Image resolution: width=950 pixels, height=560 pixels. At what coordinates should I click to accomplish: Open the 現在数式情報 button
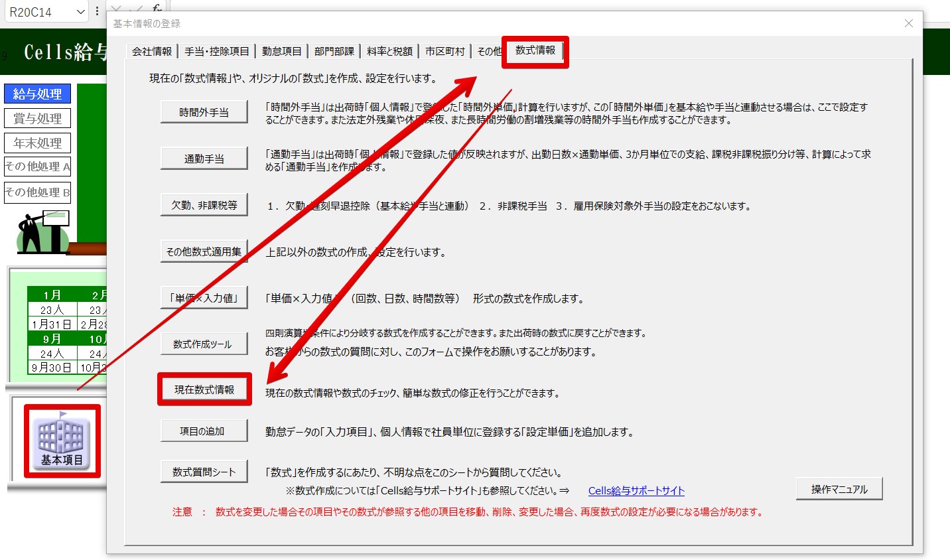tap(204, 389)
